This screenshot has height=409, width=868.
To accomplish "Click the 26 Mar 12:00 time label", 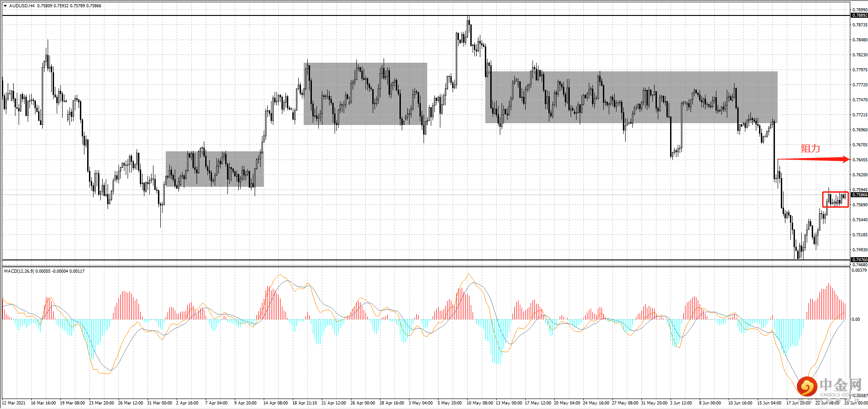I will [x=130, y=403].
